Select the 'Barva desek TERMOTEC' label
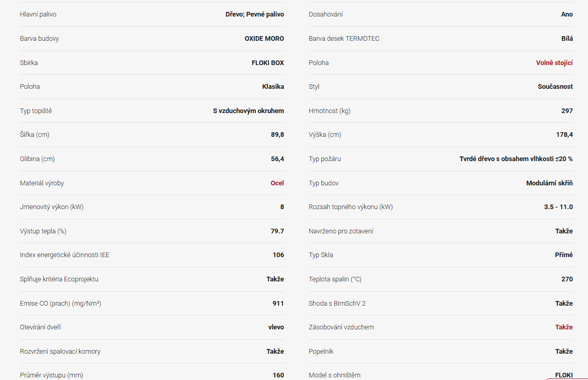588x380 pixels. pos(344,39)
